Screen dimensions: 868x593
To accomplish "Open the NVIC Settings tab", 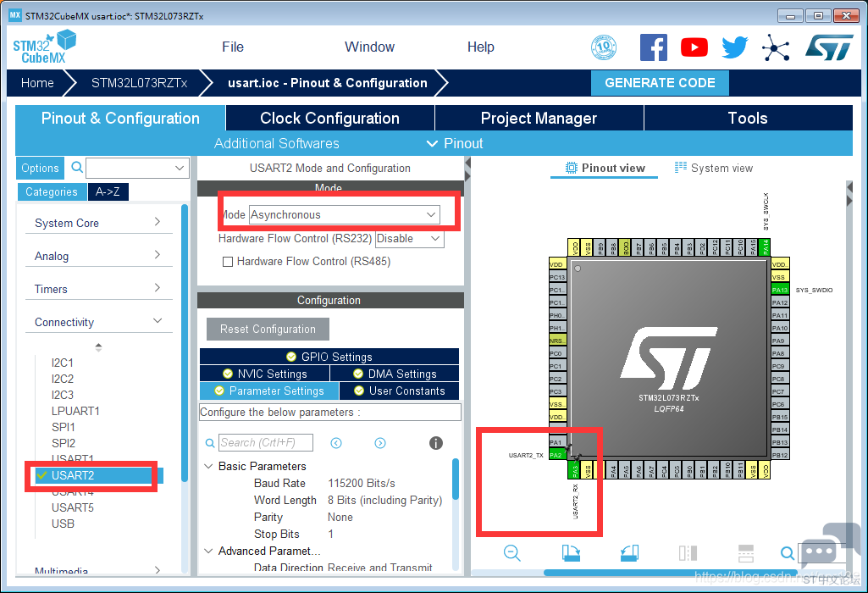I will click(264, 374).
